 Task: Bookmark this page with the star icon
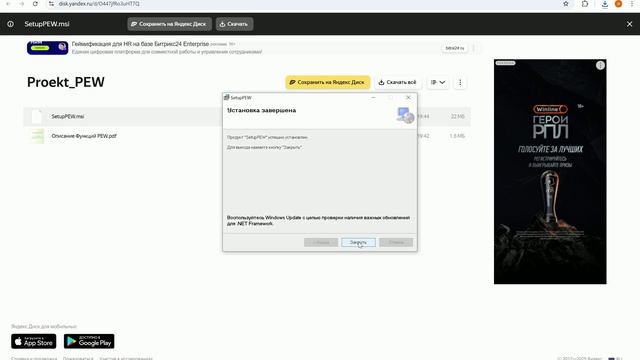pos(566,4)
